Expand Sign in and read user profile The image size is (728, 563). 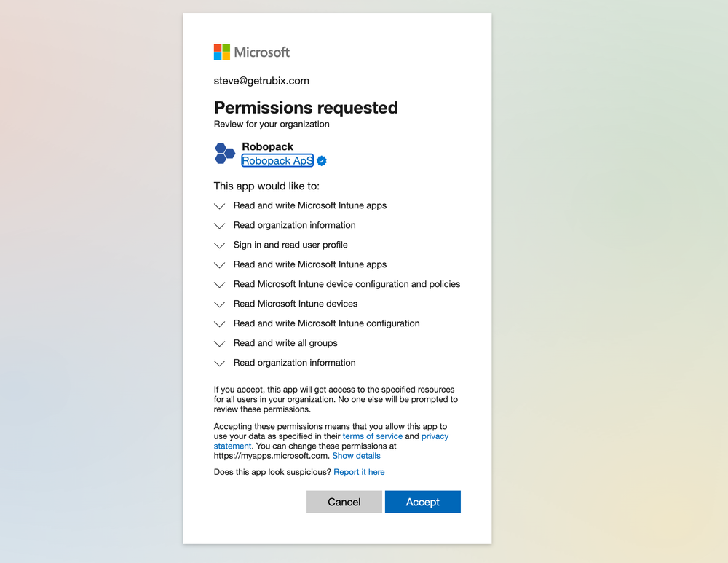(x=219, y=245)
